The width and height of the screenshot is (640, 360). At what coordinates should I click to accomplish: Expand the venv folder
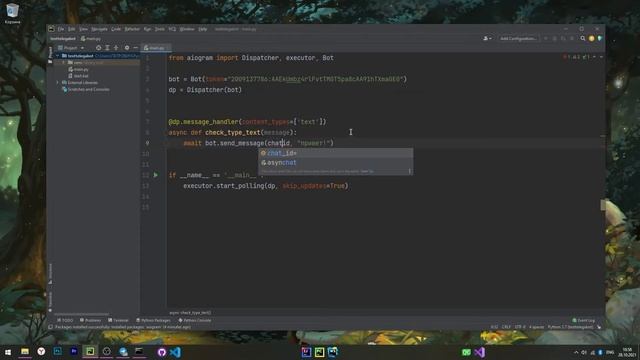tap(64, 62)
